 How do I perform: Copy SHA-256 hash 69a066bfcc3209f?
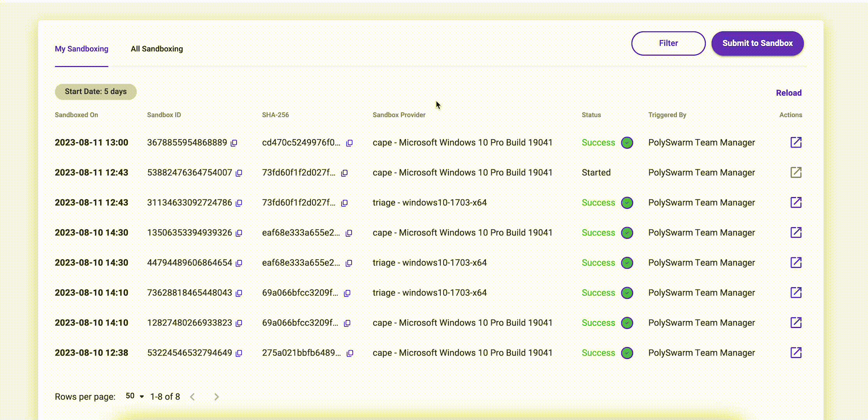[x=347, y=293]
